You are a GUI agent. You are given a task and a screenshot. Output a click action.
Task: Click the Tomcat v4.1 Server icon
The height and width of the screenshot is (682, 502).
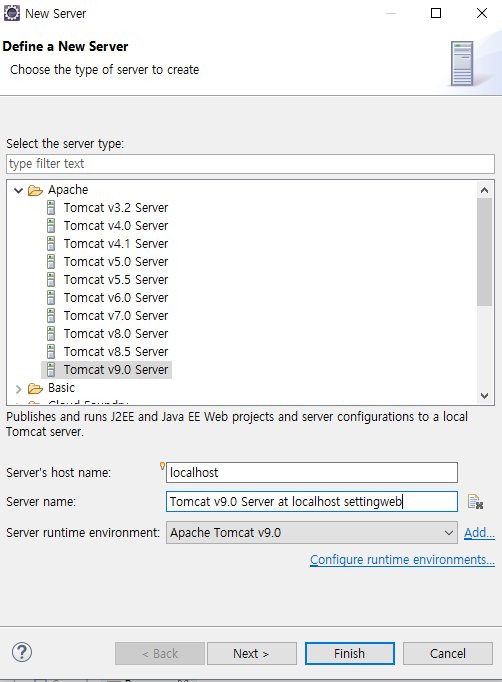pyautogui.click(x=51, y=244)
